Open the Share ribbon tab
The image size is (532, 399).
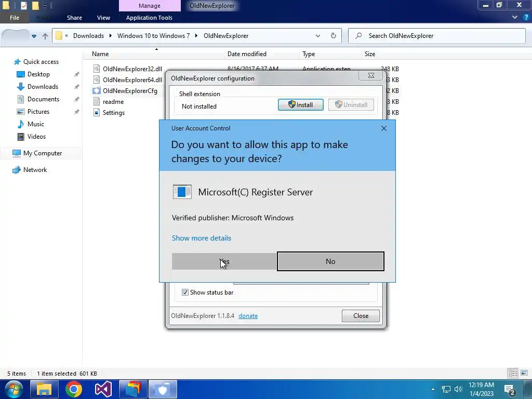[x=74, y=18]
